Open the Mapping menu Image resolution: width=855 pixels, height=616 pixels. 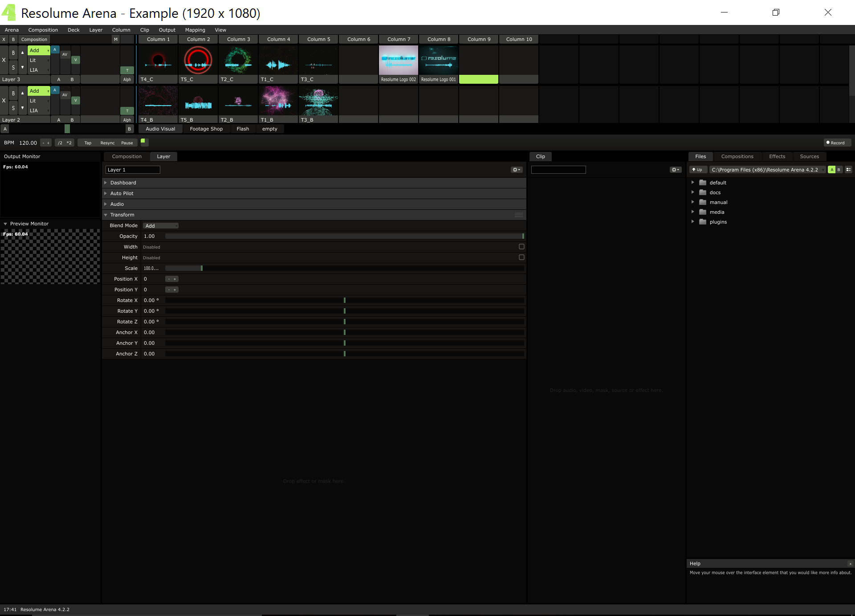[195, 30]
